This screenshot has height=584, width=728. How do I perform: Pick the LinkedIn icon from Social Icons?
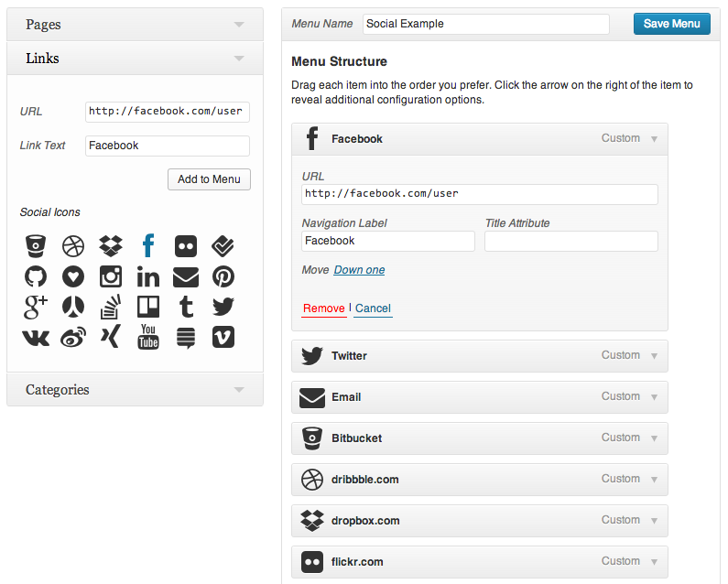148,276
